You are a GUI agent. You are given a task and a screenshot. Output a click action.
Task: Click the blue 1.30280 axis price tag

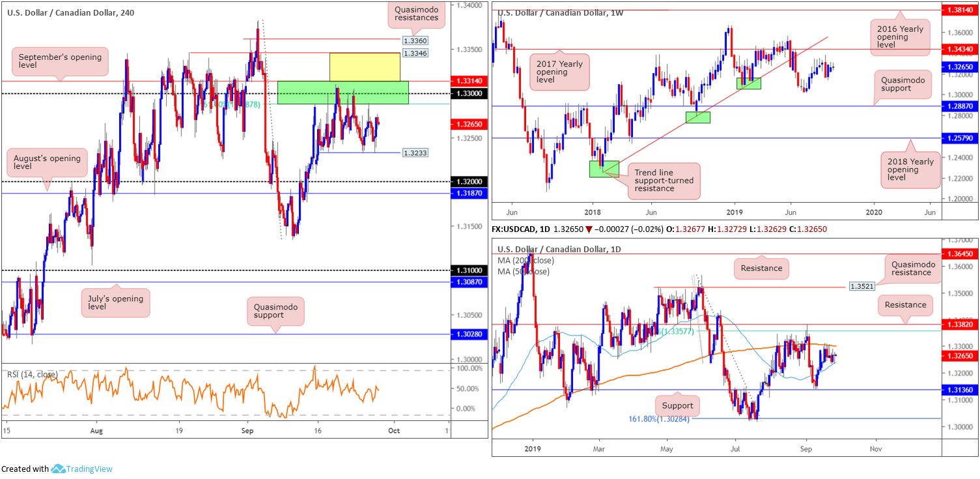(468, 334)
